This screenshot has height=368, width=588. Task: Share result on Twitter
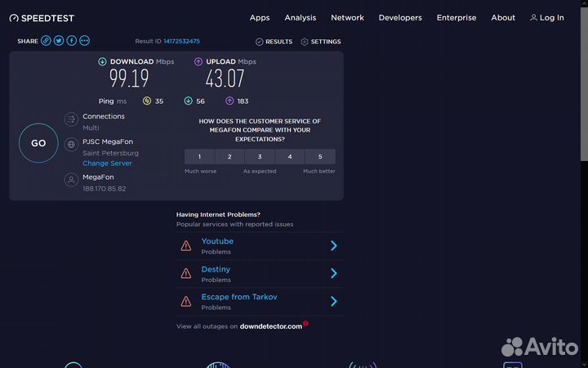coord(59,41)
